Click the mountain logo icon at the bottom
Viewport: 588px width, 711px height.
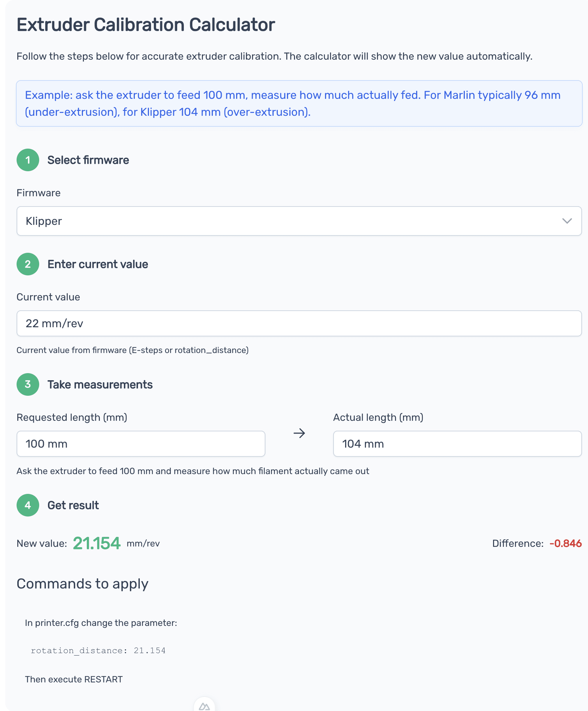204,706
